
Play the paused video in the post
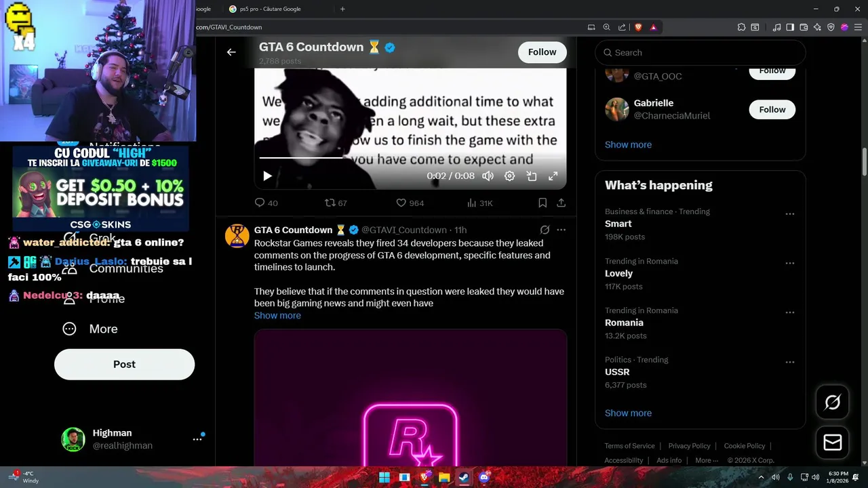coord(267,176)
